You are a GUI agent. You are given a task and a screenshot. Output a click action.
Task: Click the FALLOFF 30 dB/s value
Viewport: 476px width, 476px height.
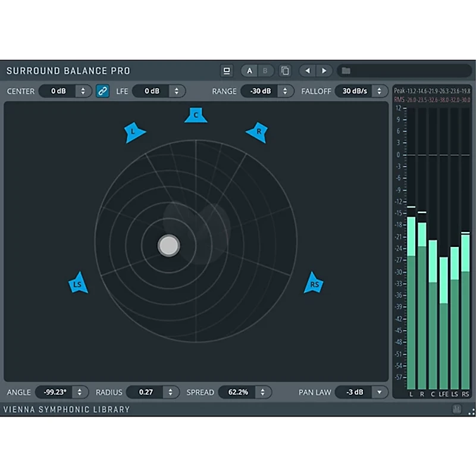(x=354, y=91)
